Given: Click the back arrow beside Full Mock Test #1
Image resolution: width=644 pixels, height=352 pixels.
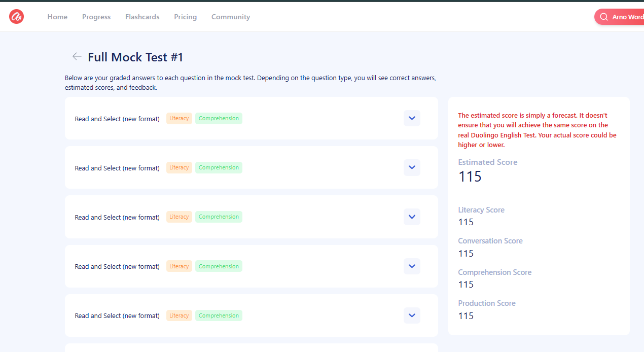Looking at the screenshot, I should click(x=76, y=56).
